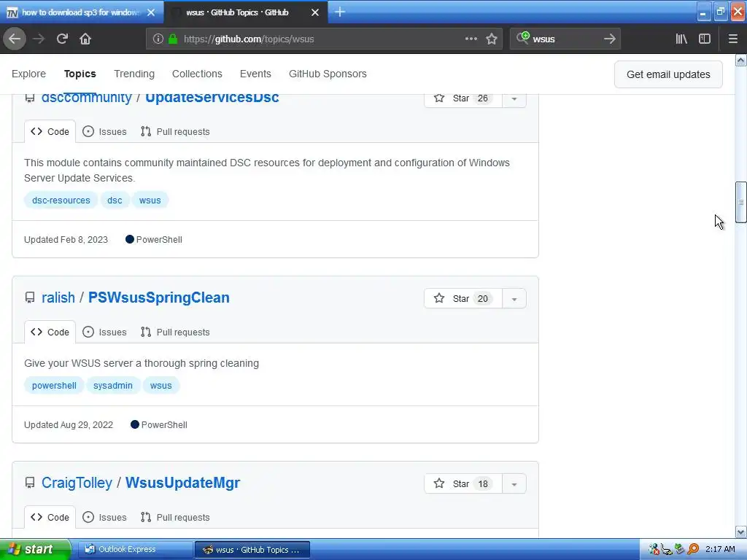
Task: Submit search with the arrow button
Action: tap(609, 39)
